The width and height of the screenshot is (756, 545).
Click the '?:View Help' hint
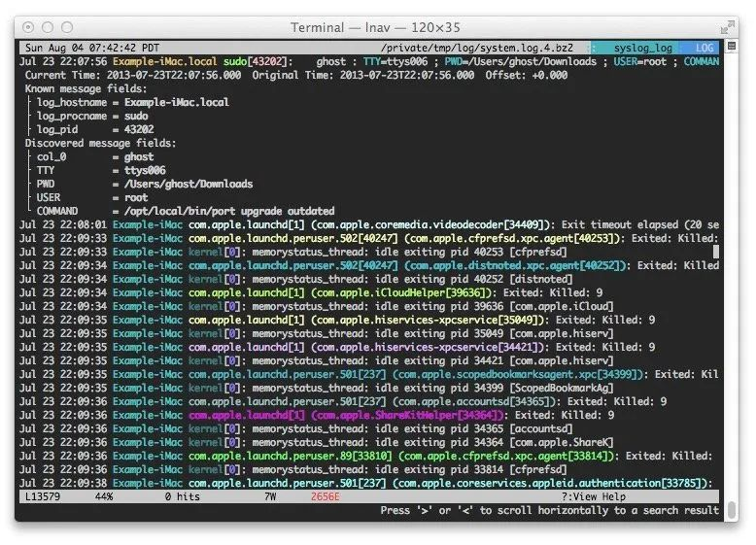click(594, 496)
